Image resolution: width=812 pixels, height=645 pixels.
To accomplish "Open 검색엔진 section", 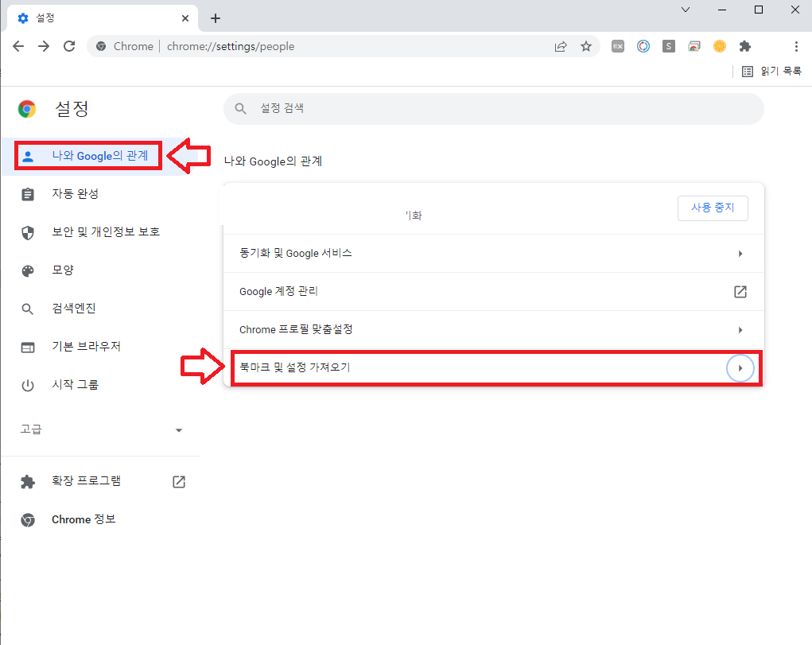I will click(x=99, y=309).
